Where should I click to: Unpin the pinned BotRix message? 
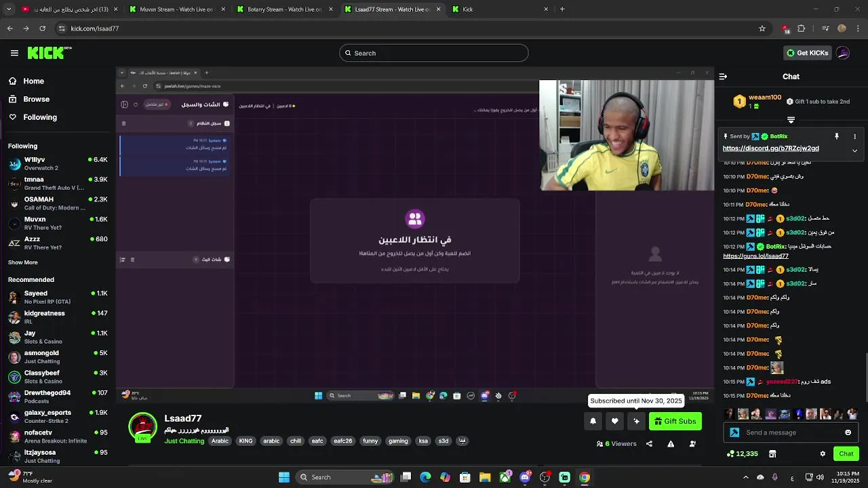click(x=837, y=136)
